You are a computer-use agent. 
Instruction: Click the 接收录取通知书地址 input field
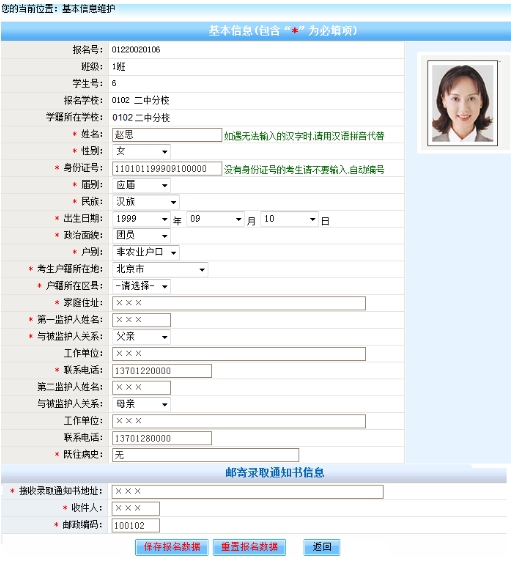[x=247, y=492]
